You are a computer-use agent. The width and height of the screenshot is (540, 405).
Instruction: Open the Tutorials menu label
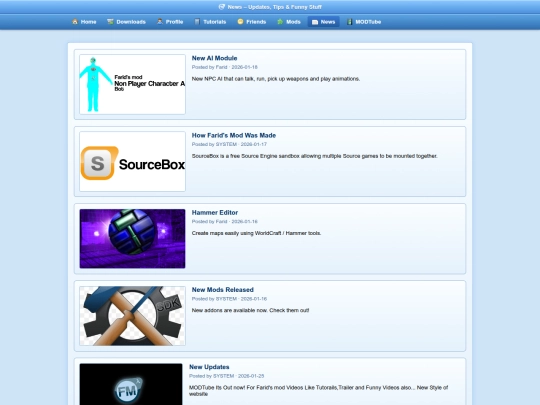(x=215, y=22)
